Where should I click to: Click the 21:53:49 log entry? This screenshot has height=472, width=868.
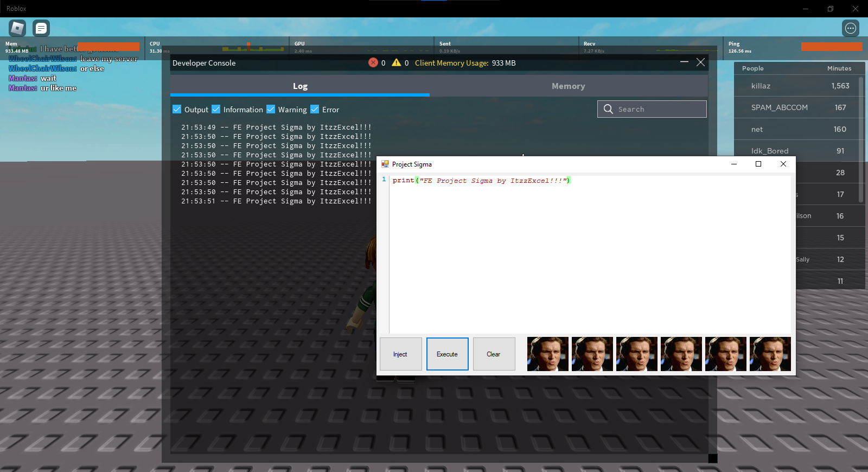coord(276,127)
